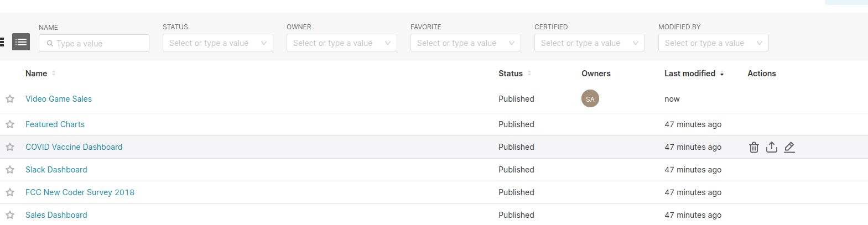Edit COVID Vaccine Dashboard using pencil icon

(x=789, y=147)
